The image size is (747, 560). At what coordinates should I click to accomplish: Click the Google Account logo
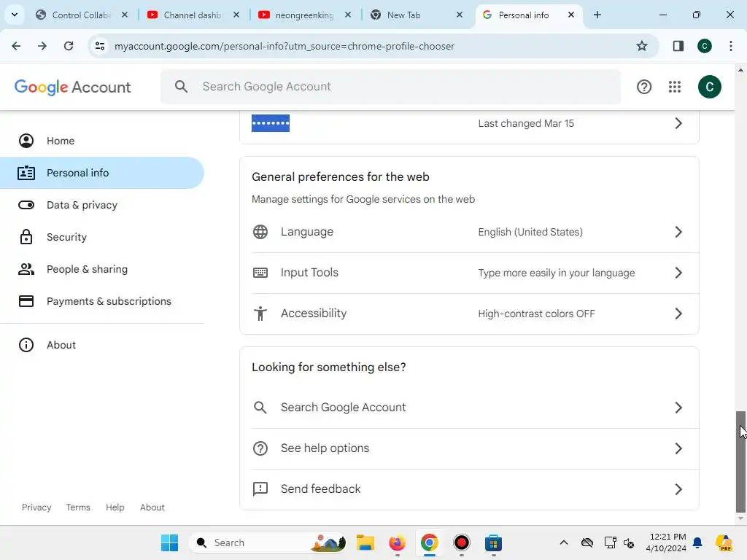tap(72, 87)
